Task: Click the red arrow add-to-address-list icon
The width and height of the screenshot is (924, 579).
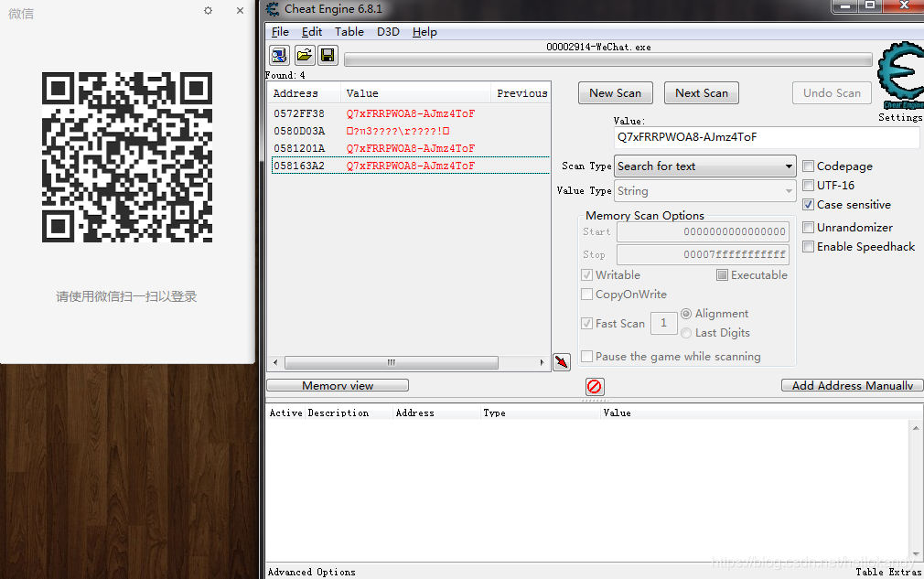Action: point(562,361)
